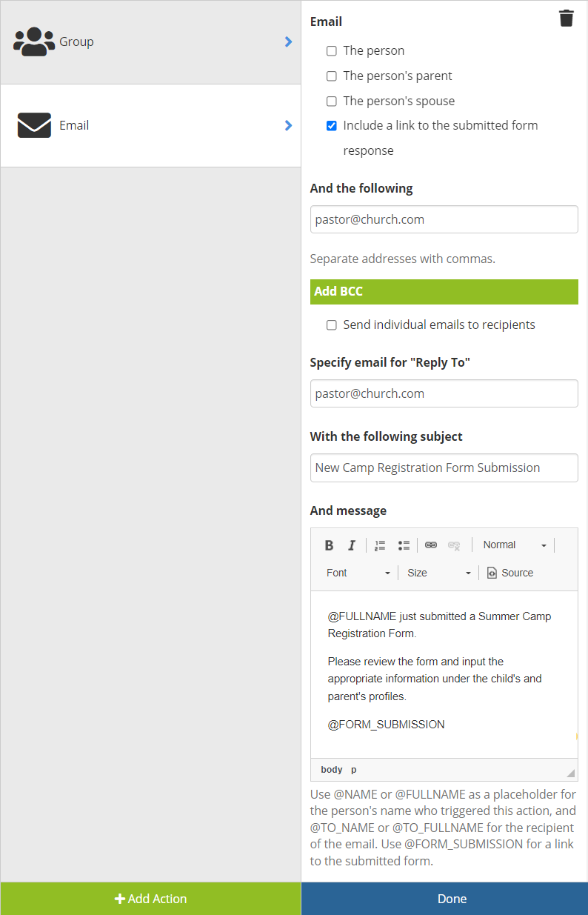Open the Font dropdown in the editor
Viewport: 588px width, 915px height.
point(358,573)
